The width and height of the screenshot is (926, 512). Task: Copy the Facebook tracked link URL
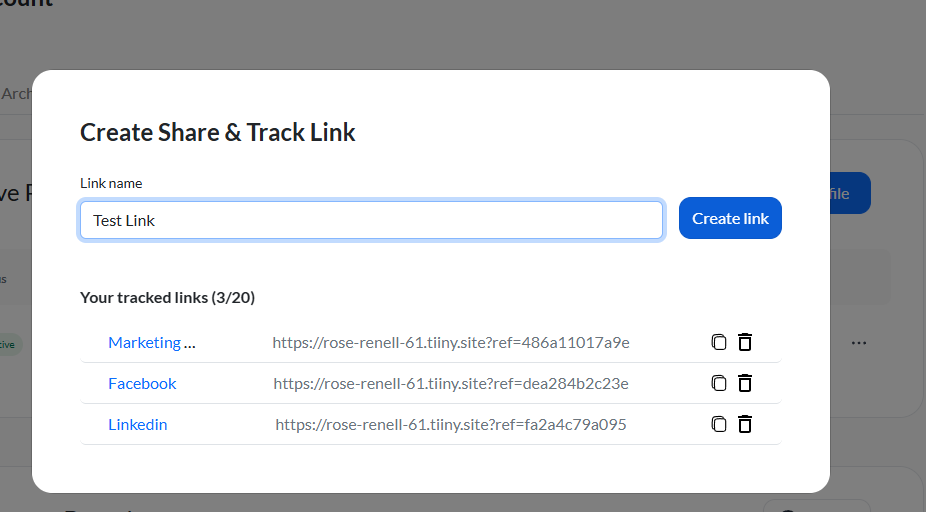click(718, 383)
